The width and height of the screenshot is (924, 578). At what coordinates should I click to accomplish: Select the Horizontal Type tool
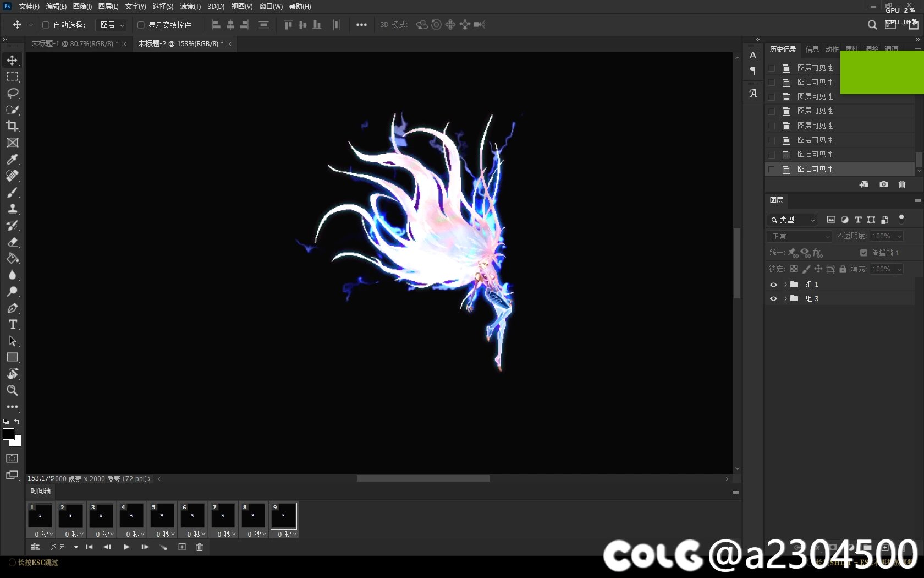12,324
